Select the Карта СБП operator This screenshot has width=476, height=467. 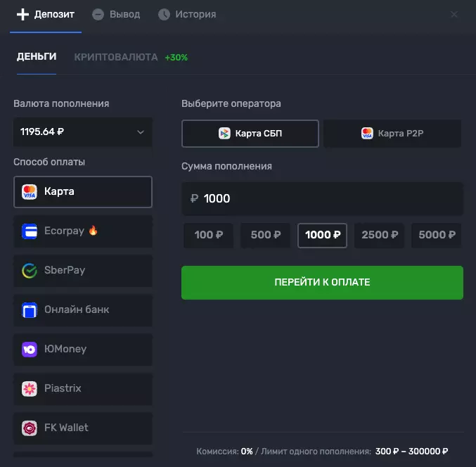(x=250, y=133)
